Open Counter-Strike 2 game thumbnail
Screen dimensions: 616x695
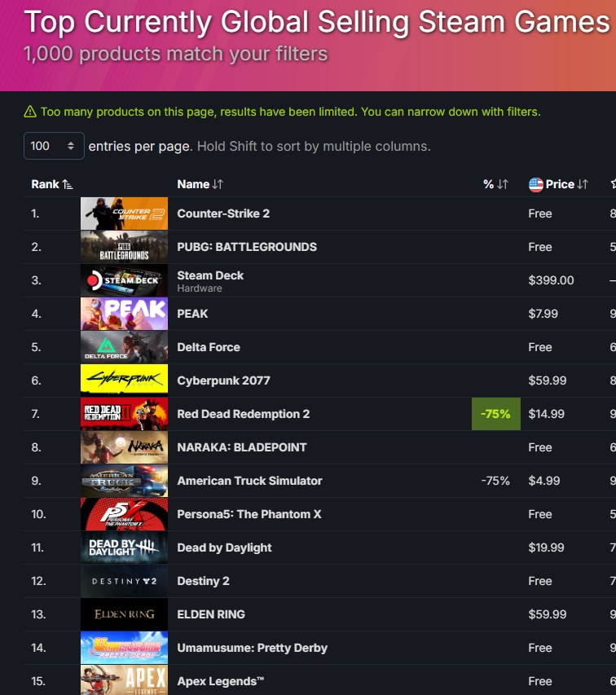pos(124,213)
